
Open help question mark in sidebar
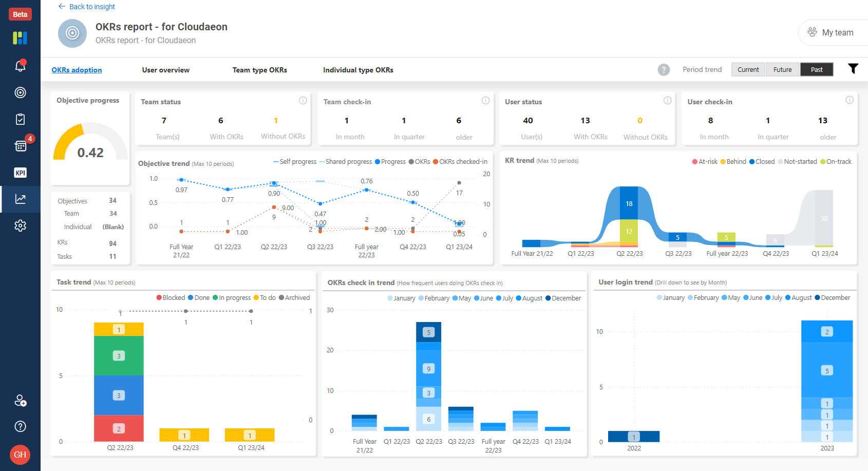(20, 426)
